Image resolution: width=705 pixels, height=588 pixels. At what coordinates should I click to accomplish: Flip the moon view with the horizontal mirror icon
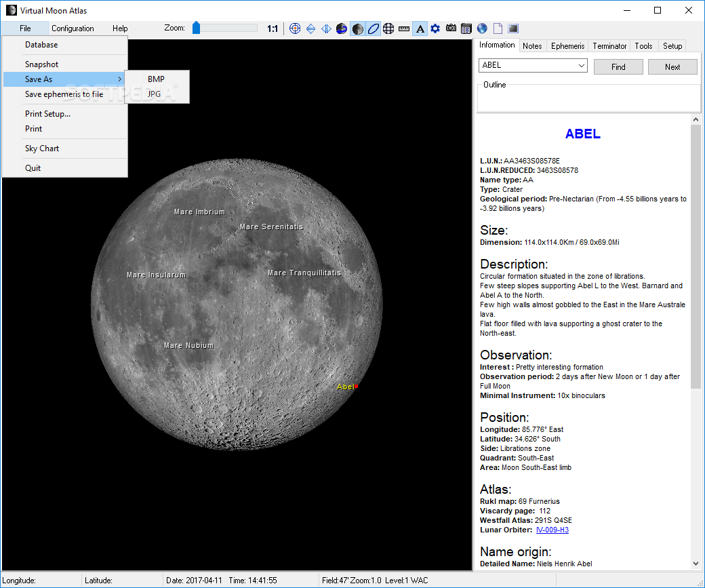[326, 28]
